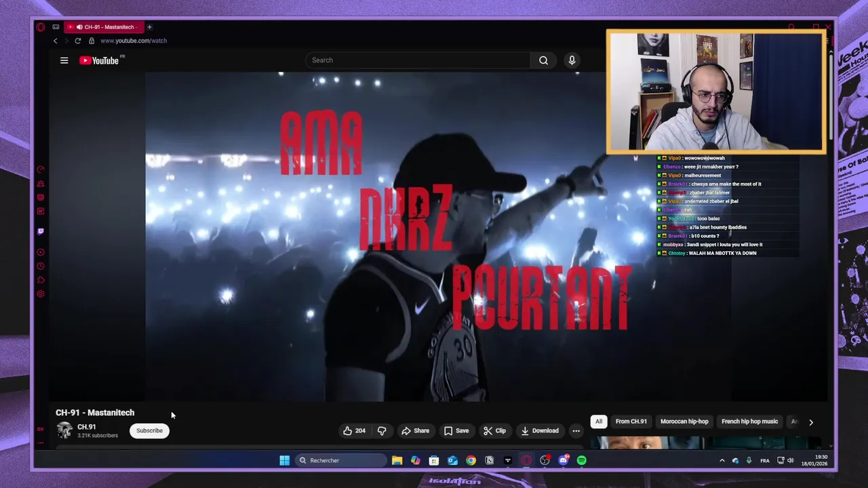Open Spotify from the taskbar
This screenshot has width=868, height=488.
pyautogui.click(x=582, y=460)
